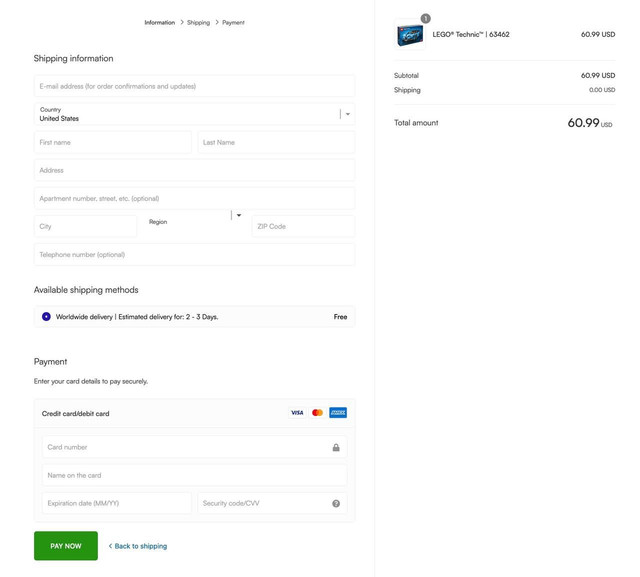
Task: Click the Visa card logo
Action: click(x=297, y=413)
